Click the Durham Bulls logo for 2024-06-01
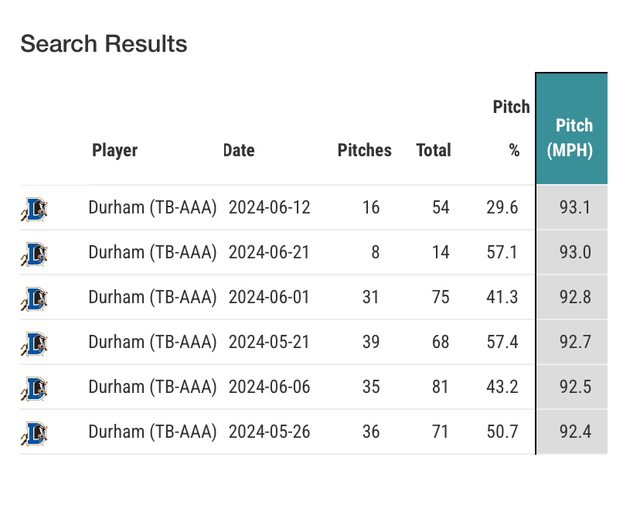Image resolution: width=640 pixels, height=519 pixels. point(35,298)
